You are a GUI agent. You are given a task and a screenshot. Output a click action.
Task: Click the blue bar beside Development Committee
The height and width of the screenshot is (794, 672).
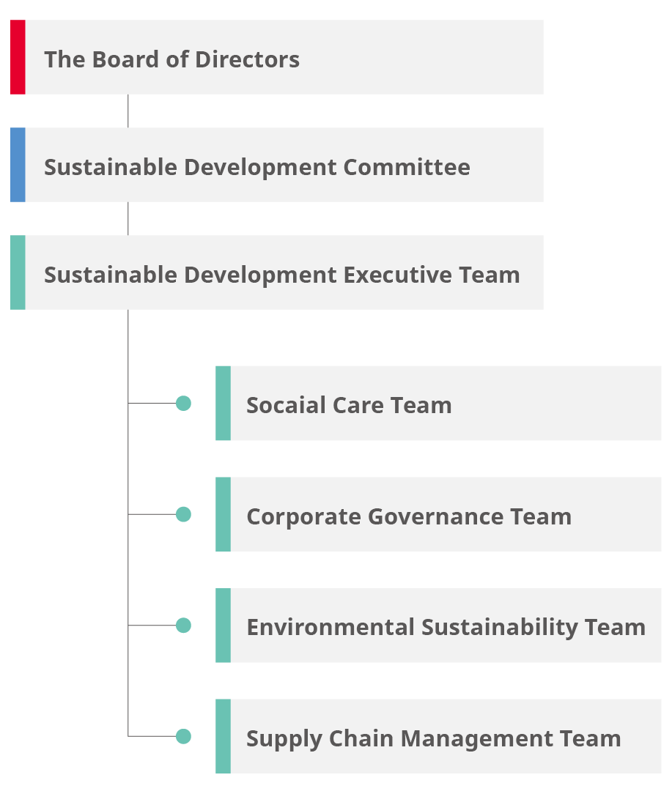click(18, 165)
